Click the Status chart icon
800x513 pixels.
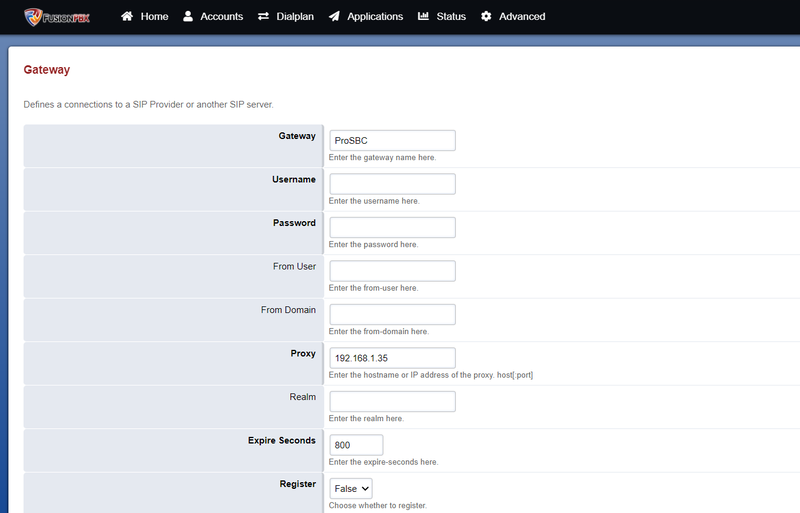tap(423, 16)
